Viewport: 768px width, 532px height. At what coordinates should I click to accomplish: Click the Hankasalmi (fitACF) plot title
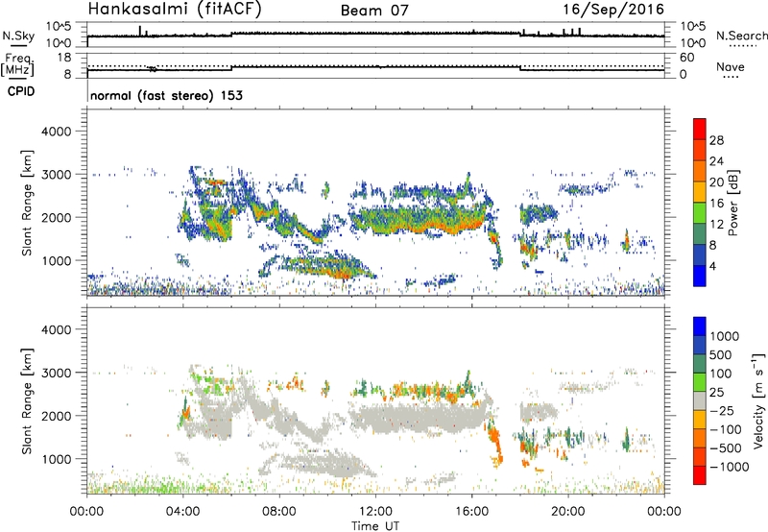pyautogui.click(x=175, y=10)
